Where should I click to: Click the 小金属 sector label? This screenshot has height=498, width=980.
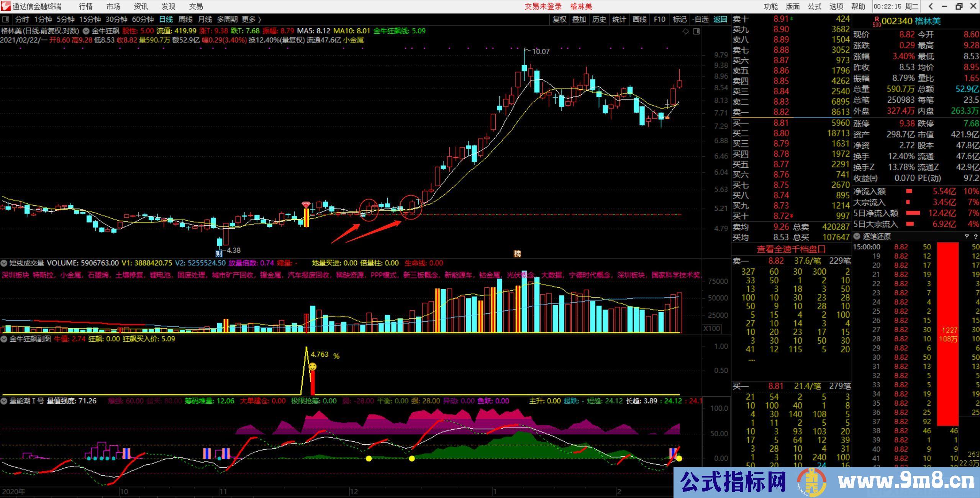(353, 40)
